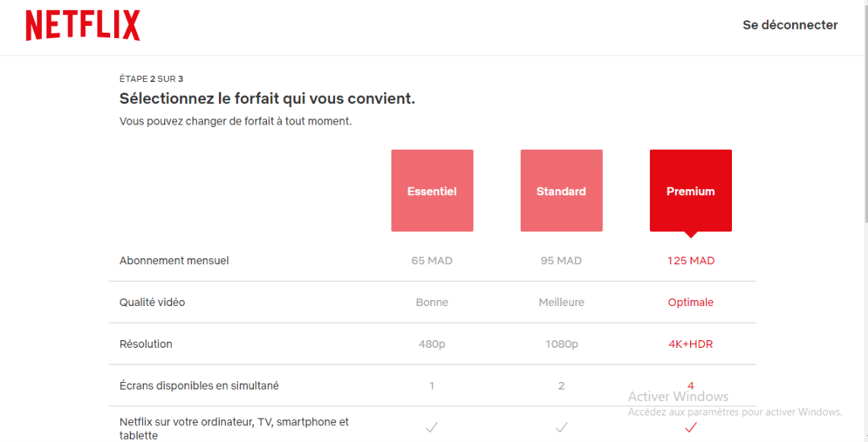Screen dimensions: 868x442
Task: Click the 65 MAD monthly price
Action: (432, 260)
